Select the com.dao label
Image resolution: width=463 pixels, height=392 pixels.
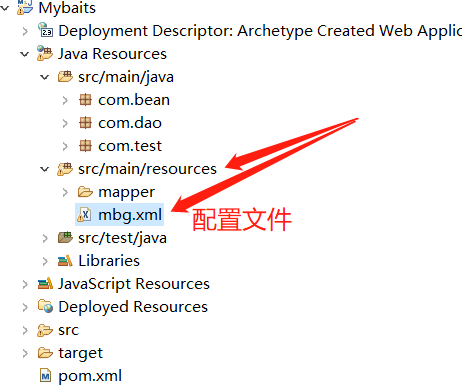point(130,123)
